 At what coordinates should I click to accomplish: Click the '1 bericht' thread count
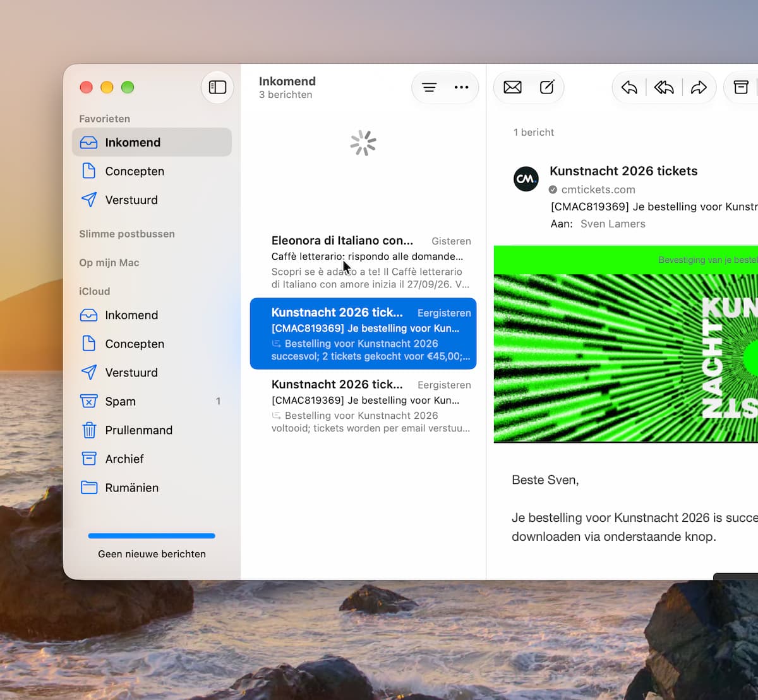click(534, 132)
